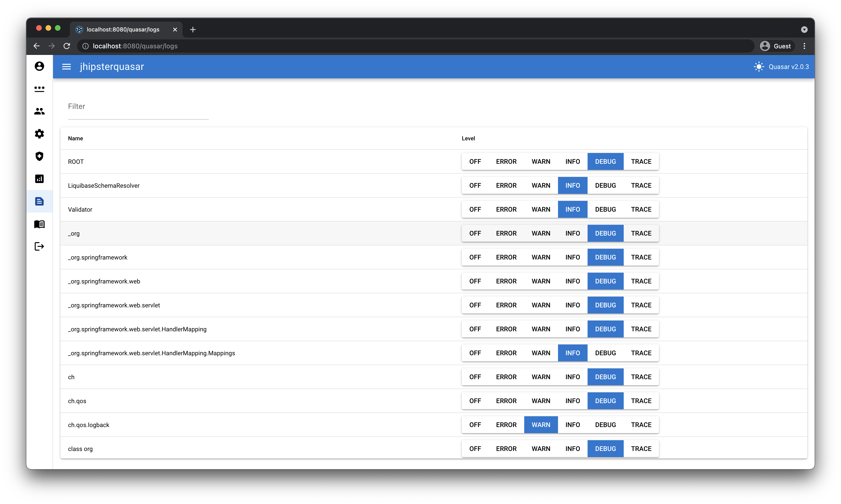This screenshot has height=504, width=841.
Task: Switch theme using the sun icon
Action: (758, 67)
